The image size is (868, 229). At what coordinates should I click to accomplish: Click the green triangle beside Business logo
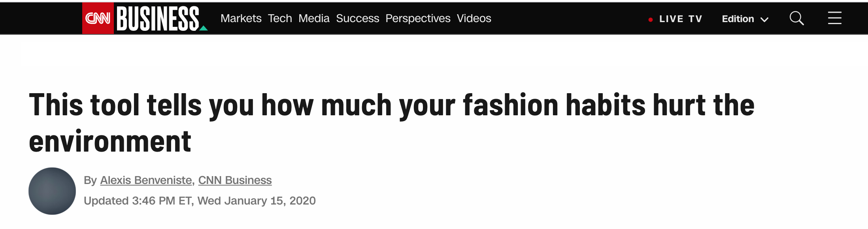204,28
